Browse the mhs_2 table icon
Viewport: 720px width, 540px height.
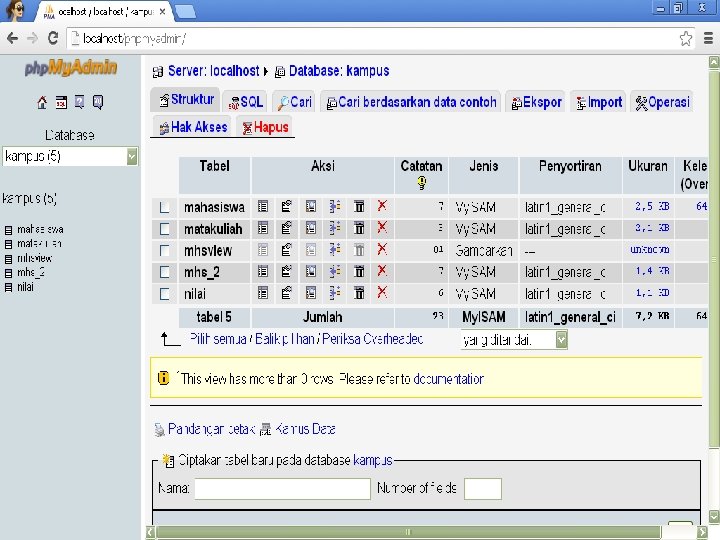(x=263, y=271)
